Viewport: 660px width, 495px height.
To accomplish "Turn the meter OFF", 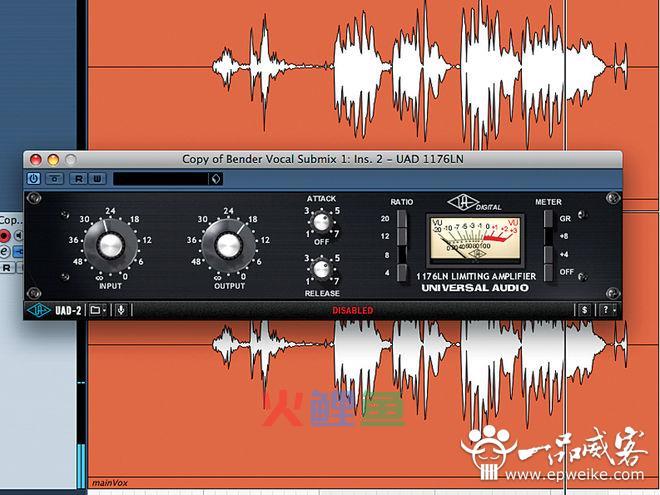I will coord(548,273).
